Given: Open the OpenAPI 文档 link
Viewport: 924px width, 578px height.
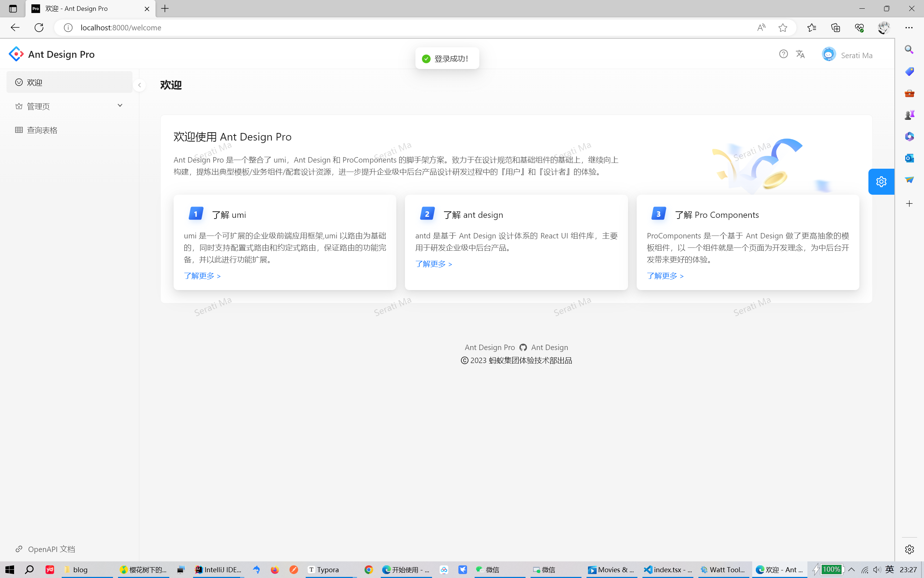Looking at the screenshot, I should click(45, 549).
